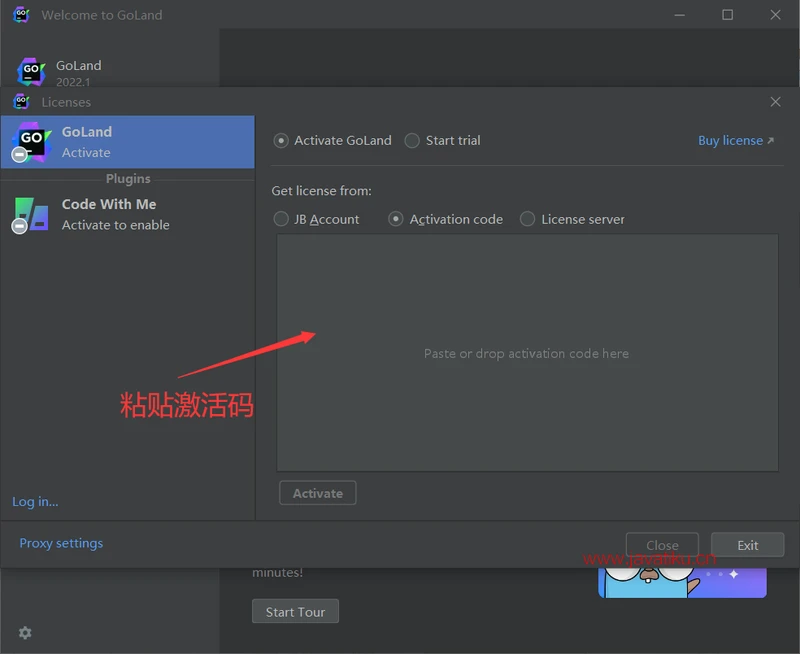Select the Start trial radio option
800x654 pixels.
[x=412, y=141]
